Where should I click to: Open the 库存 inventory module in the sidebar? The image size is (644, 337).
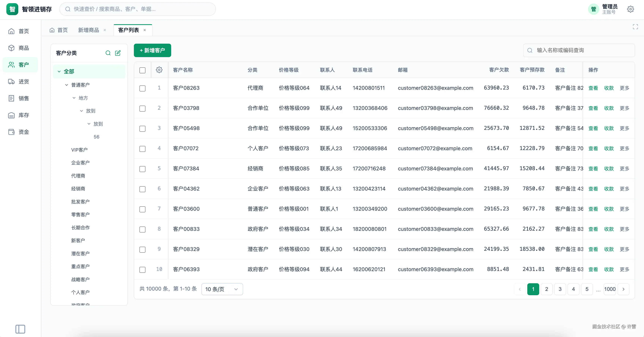[x=20, y=115]
